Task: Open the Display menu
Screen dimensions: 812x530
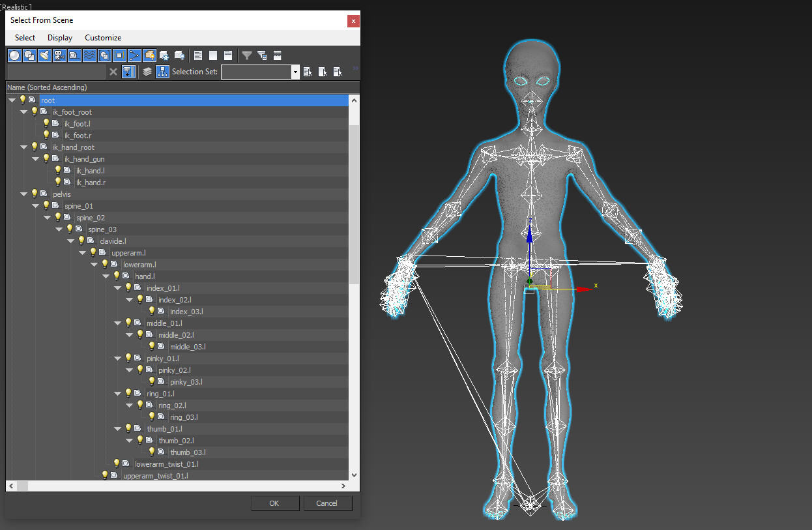Action: [x=60, y=38]
